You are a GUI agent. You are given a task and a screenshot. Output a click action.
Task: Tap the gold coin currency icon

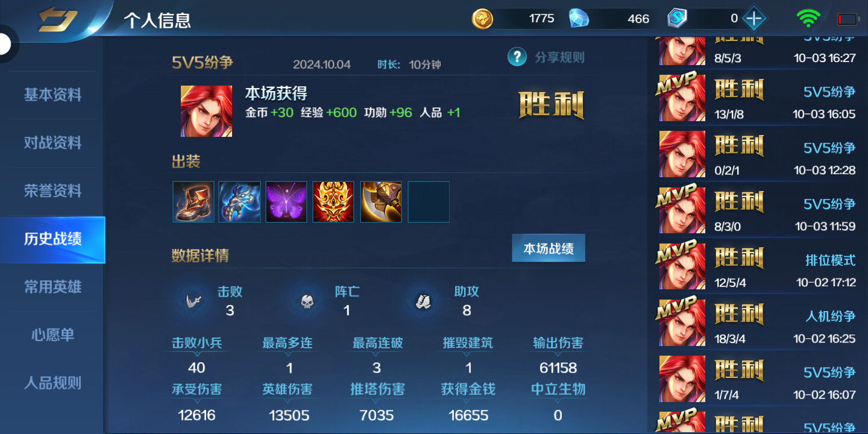[482, 19]
